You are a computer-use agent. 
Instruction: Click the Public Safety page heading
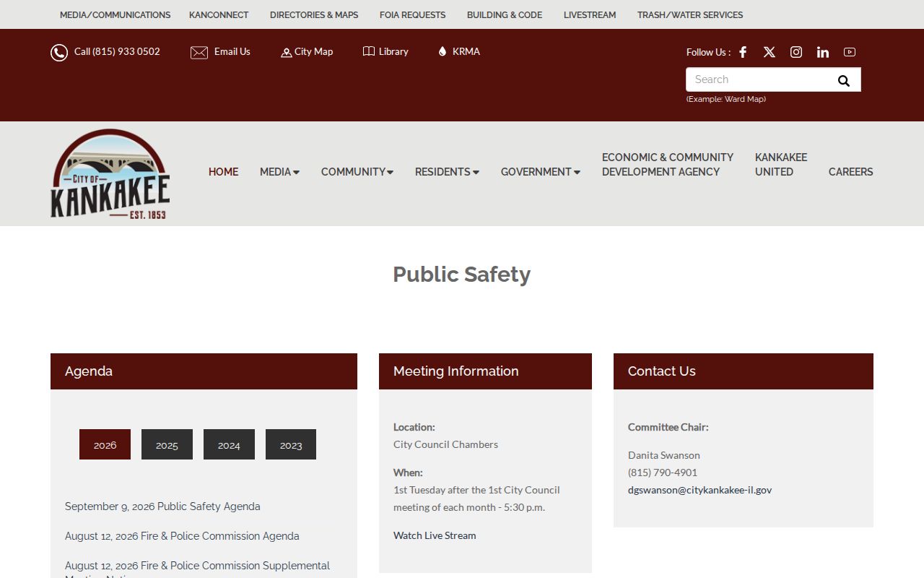click(462, 275)
